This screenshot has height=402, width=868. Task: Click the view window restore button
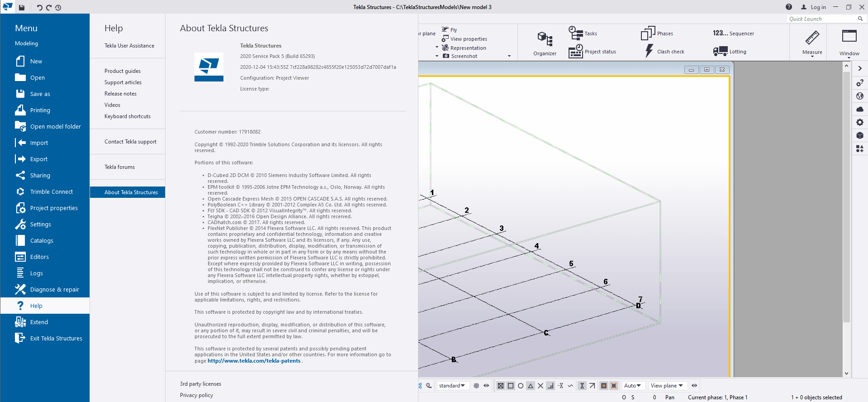pos(707,70)
